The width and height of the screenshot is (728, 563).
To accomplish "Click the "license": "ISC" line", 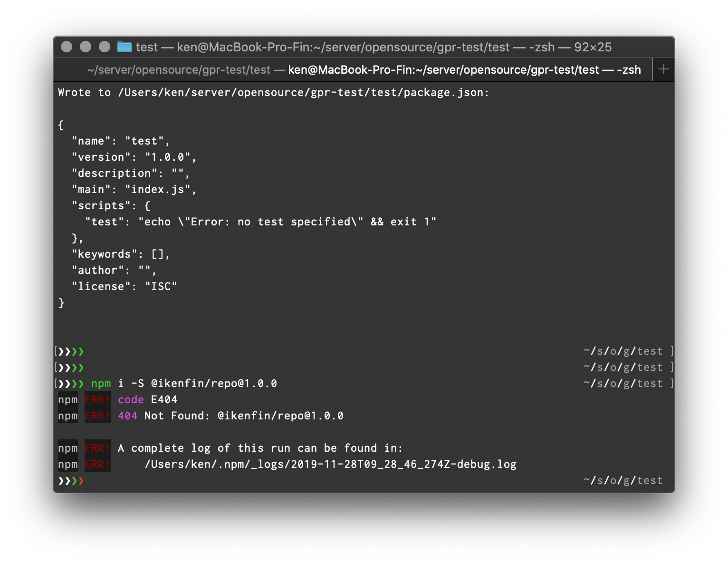I will 124,287.
